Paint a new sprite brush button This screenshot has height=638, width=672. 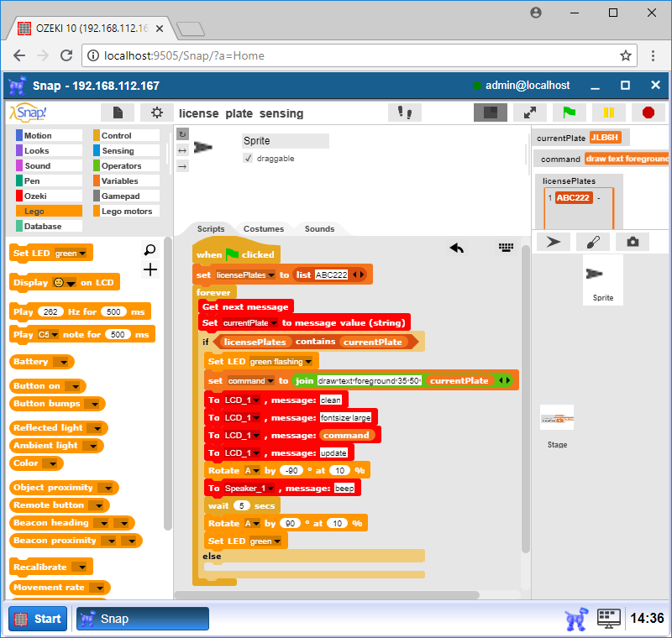coord(593,242)
